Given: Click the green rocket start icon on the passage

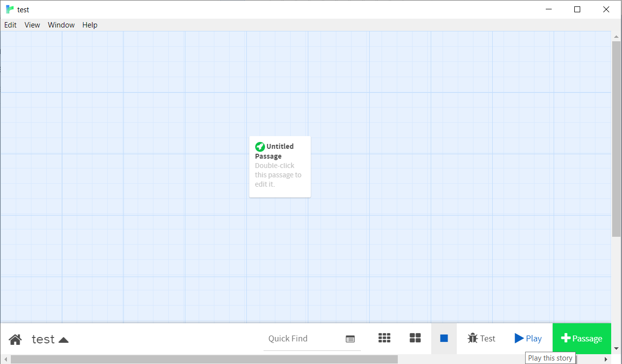Looking at the screenshot, I should click(260, 147).
